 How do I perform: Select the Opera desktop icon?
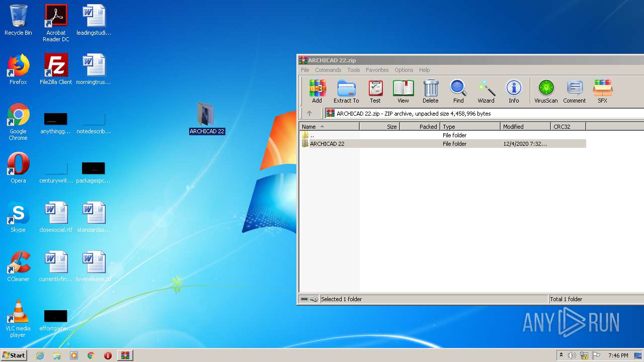(x=18, y=168)
